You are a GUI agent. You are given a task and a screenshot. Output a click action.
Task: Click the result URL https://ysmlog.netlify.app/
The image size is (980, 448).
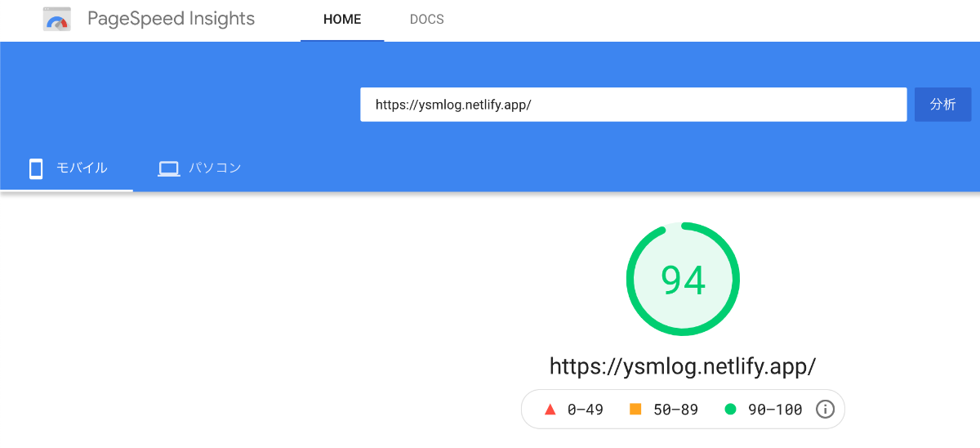pos(683,365)
